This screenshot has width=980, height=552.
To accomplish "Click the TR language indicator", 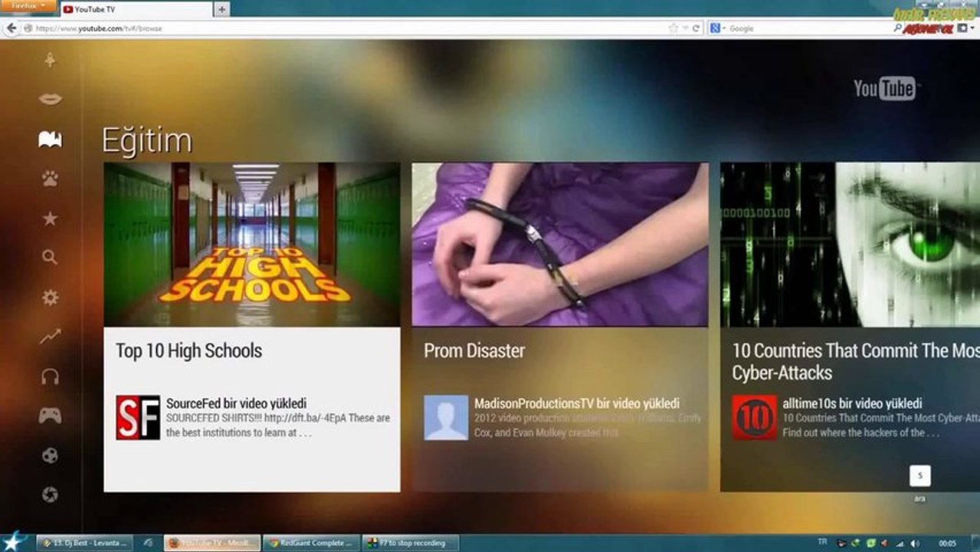I will [x=822, y=542].
